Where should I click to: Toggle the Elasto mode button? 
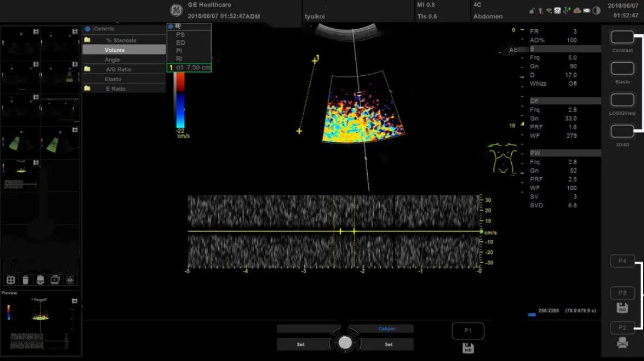622,69
